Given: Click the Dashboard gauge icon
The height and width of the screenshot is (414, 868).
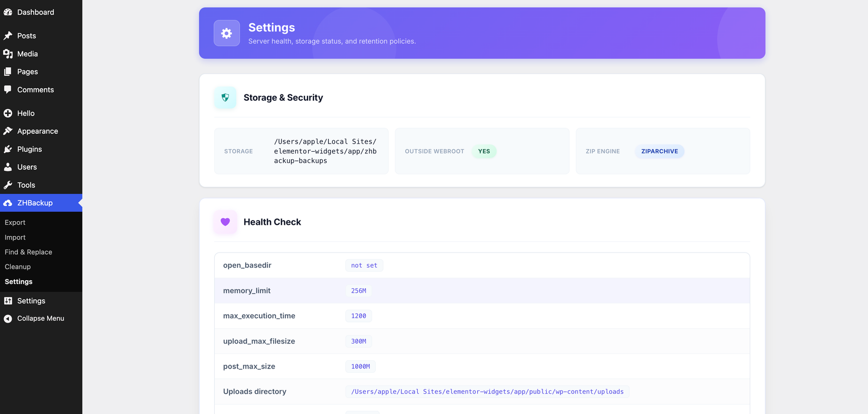Looking at the screenshot, I should coord(8,12).
